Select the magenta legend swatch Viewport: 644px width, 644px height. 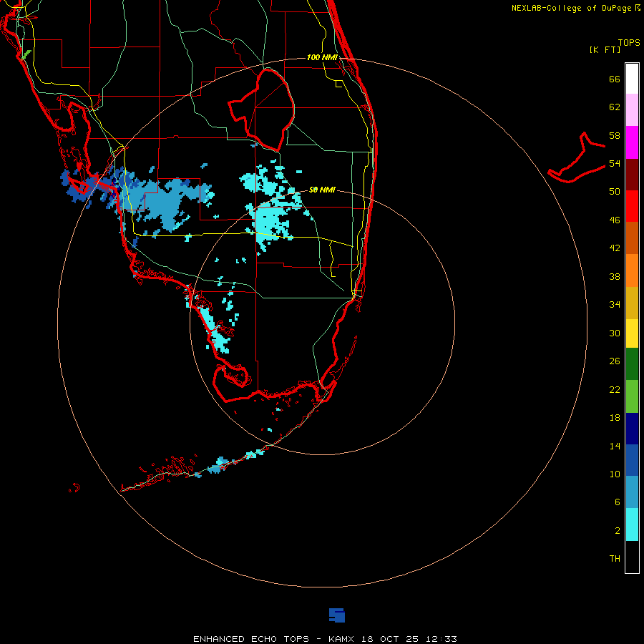point(632,142)
